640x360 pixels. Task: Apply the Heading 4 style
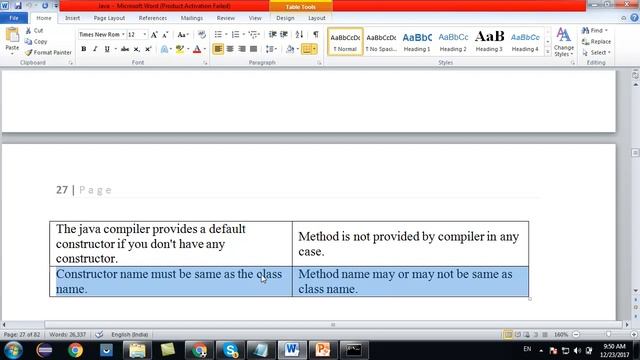click(525, 42)
